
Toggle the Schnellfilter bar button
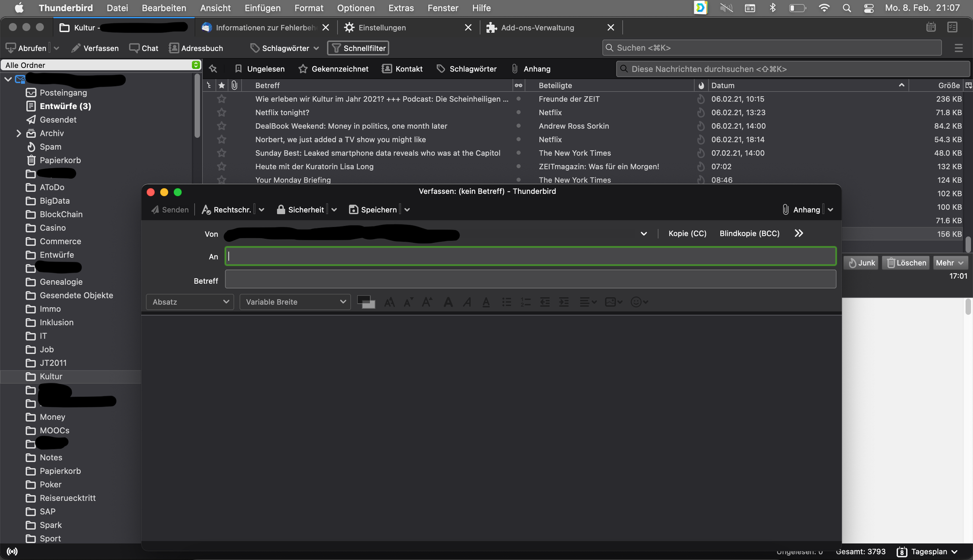[x=358, y=48]
